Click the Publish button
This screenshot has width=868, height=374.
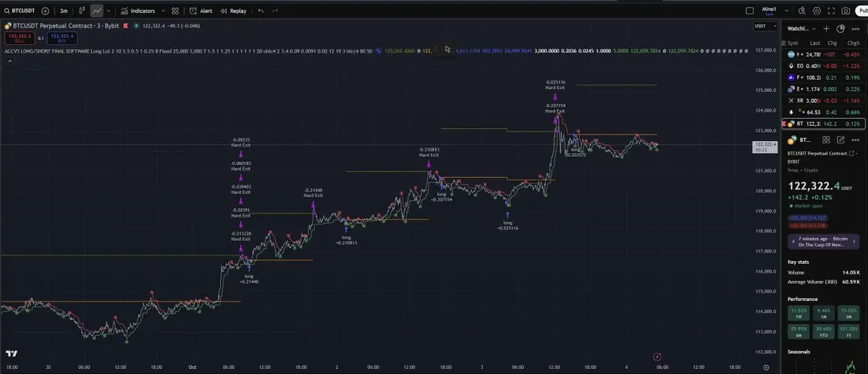tap(861, 11)
